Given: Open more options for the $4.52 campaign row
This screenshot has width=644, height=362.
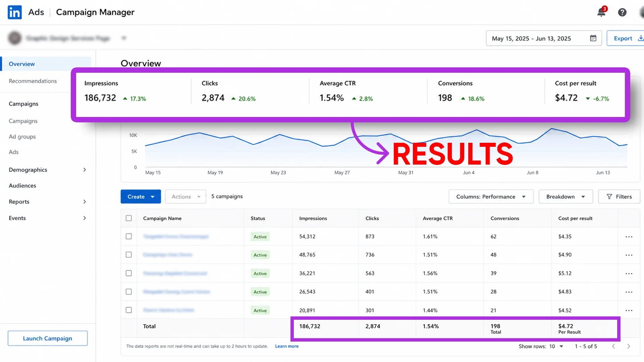Looking at the screenshot, I should tap(629, 310).
